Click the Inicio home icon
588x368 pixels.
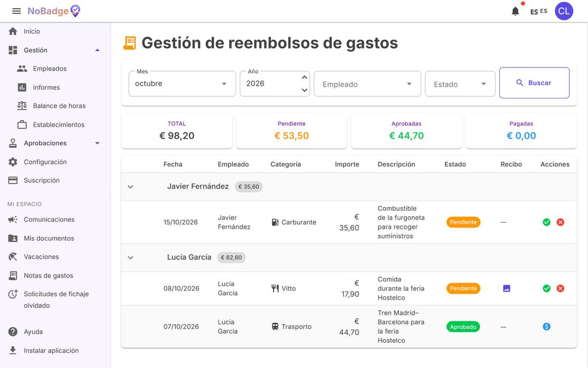click(13, 32)
